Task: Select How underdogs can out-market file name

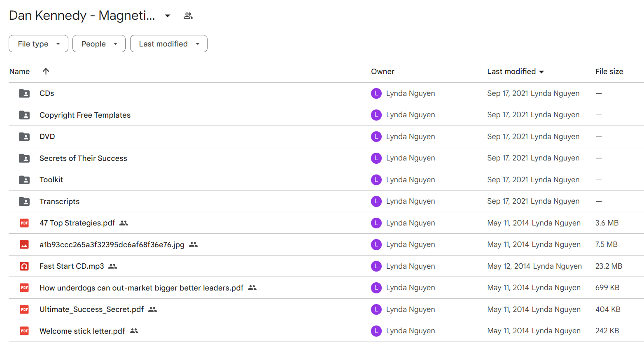Action: click(142, 288)
